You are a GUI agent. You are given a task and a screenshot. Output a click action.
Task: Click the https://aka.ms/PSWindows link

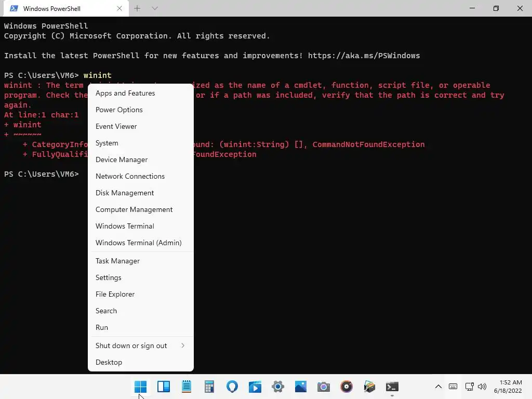click(364, 55)
